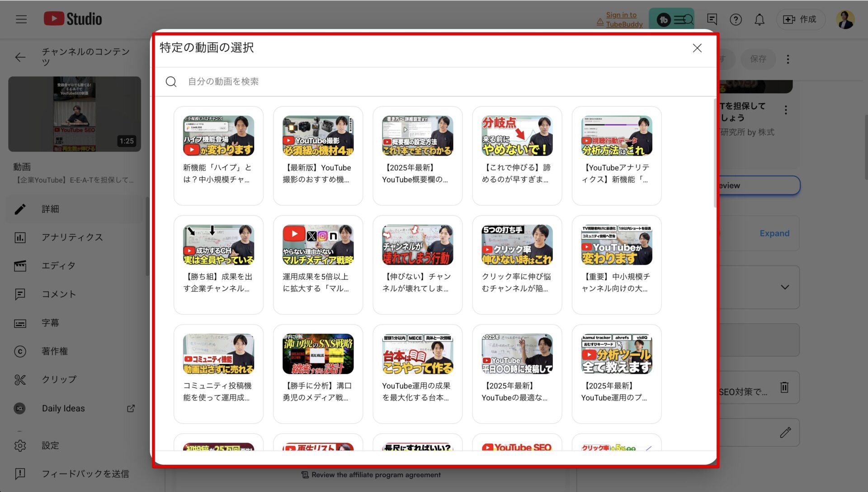Image resolution: width=868 pixels, height=492 pixels.
Task: Click the comments feedback icon in header
Action: pos(712,19)
